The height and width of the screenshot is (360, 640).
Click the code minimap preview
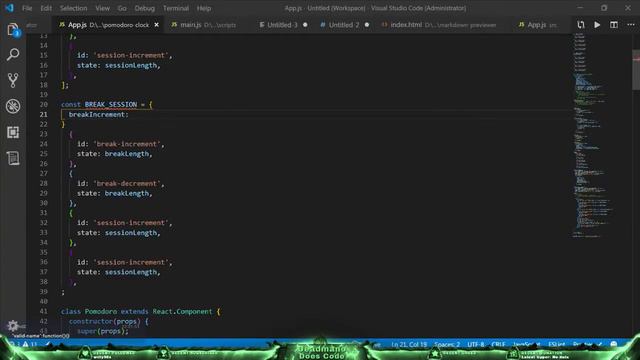coord(594,135)
